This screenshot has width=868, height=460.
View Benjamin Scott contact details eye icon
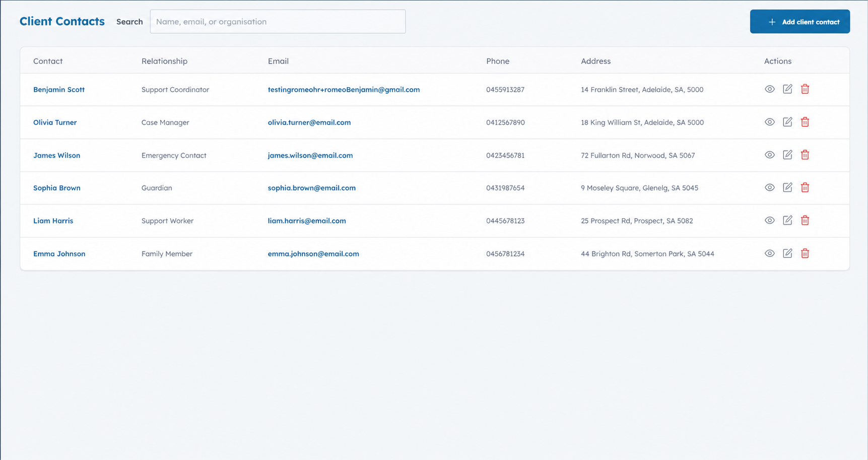click(x=769, y=89)
